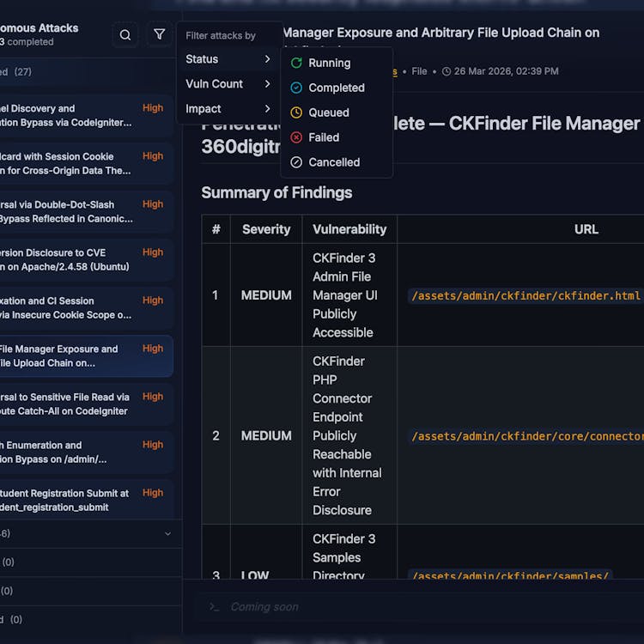
Task: Click the filter funnel icon
Action: (160, 34)
